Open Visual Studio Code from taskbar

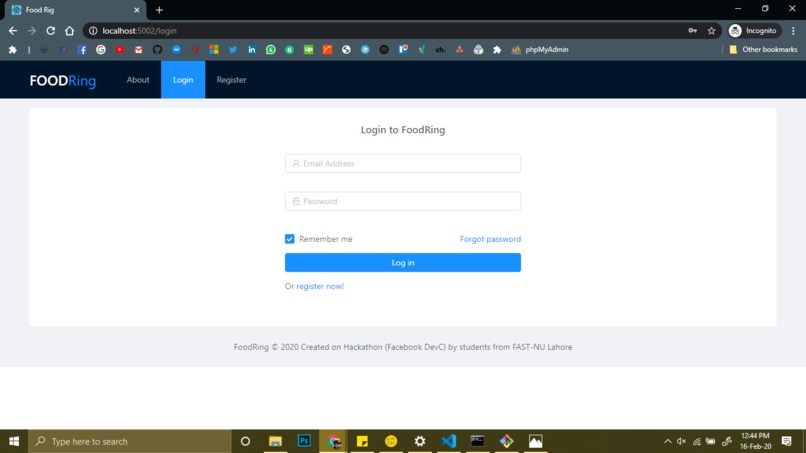coord(449,441)
